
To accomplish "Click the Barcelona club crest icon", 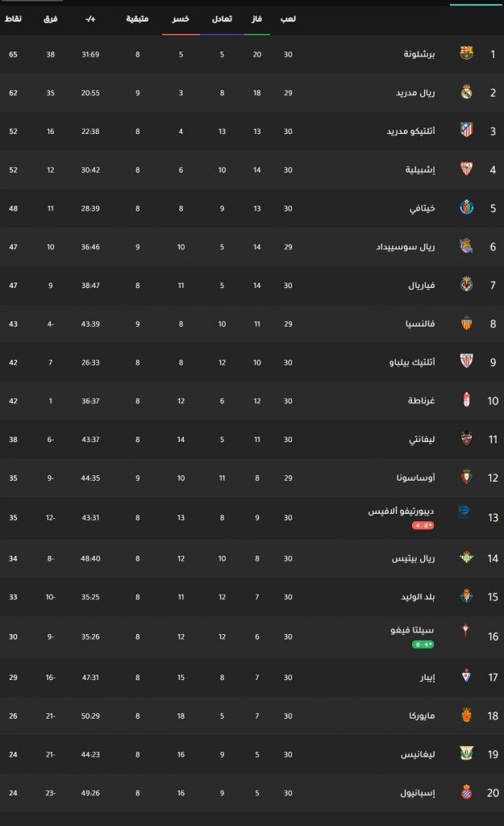I will tap(466, 52).
